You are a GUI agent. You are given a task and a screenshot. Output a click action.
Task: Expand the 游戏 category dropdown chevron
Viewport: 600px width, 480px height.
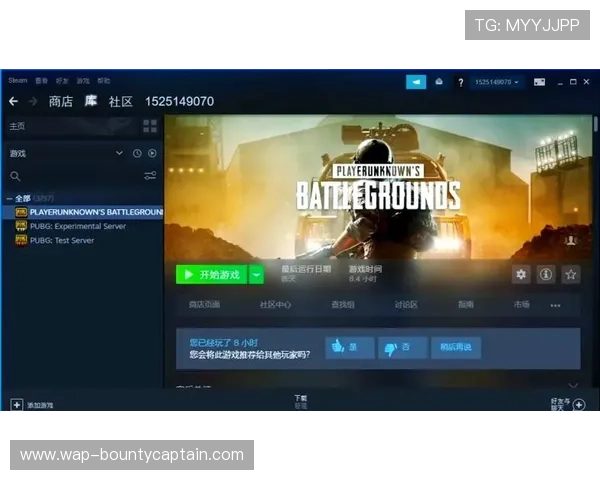[x=119, y=153]
